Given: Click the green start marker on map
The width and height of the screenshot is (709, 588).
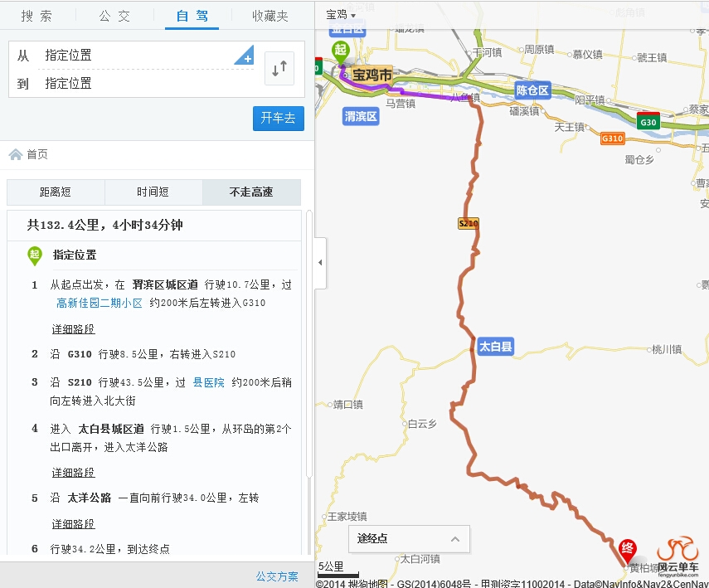Looking at the screenshot, I should (x=340, y=51).
